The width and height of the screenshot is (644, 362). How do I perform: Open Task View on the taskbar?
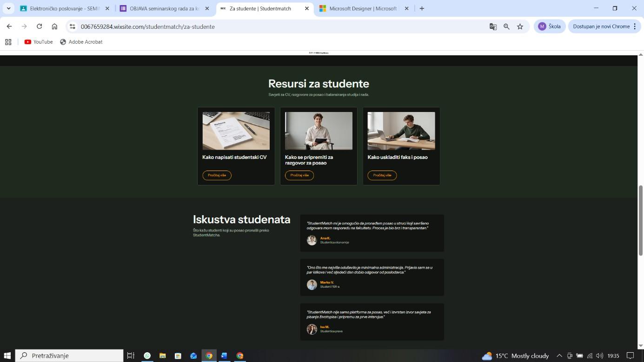pos(131,355)
